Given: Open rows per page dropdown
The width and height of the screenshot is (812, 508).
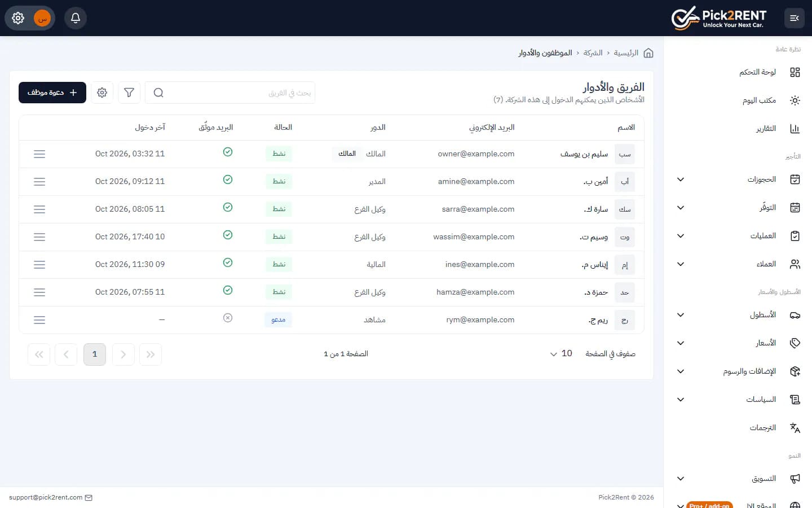Looking at the screenshot, I should 562,354.
